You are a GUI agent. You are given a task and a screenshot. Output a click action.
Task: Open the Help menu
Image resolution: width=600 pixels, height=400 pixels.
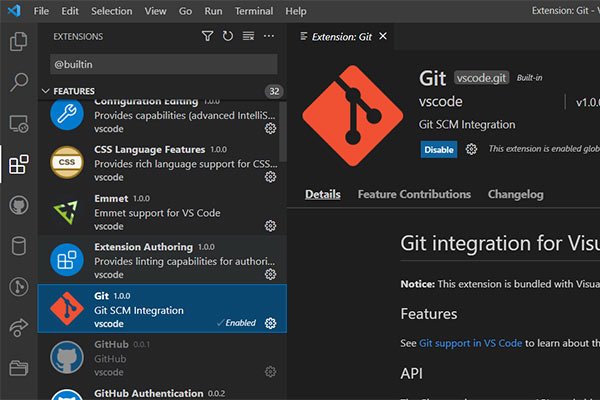click(295, 11)
